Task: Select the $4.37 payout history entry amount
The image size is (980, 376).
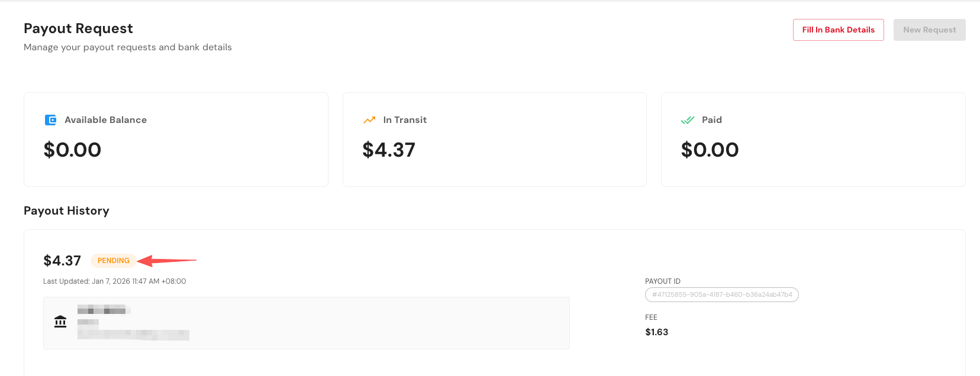Action: tap(62, 261)
